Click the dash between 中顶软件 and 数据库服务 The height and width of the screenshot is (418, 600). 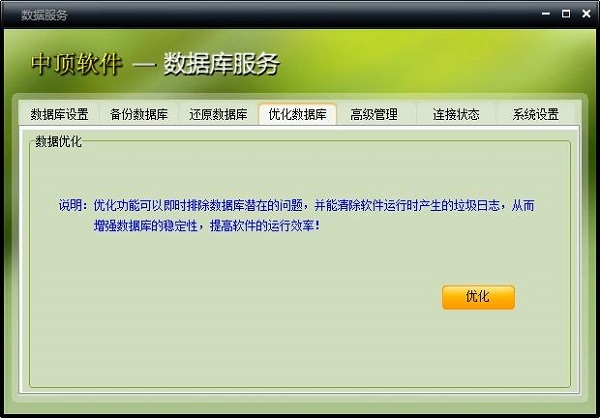(143, 64)
